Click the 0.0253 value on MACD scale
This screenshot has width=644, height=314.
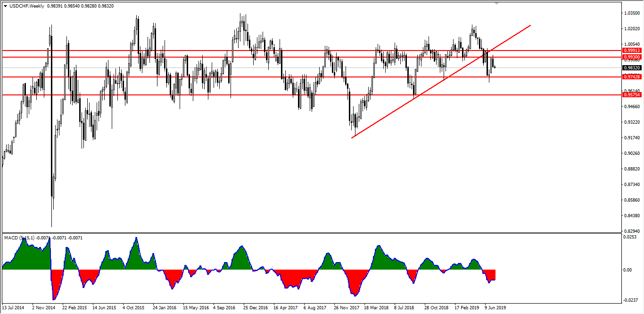[x=629, y=237]
